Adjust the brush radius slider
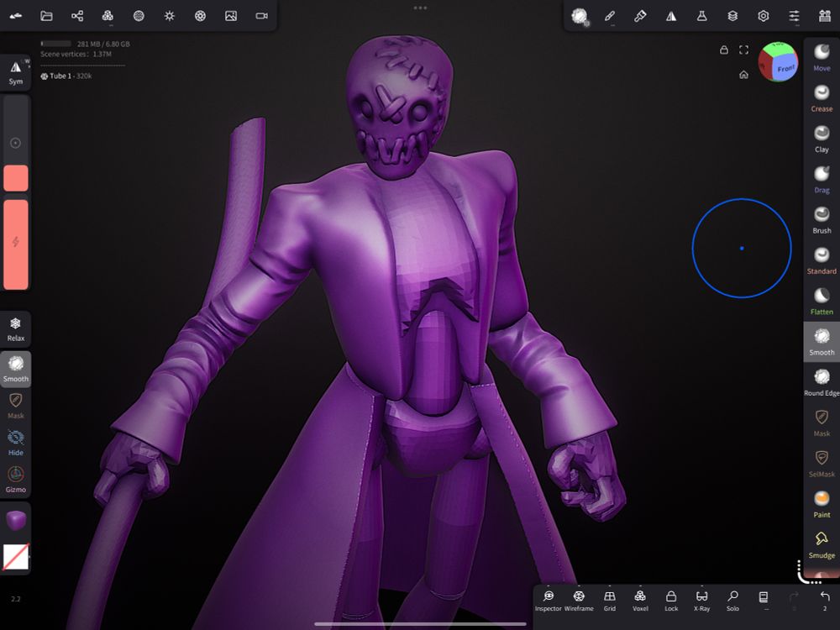 click(15, 144)
